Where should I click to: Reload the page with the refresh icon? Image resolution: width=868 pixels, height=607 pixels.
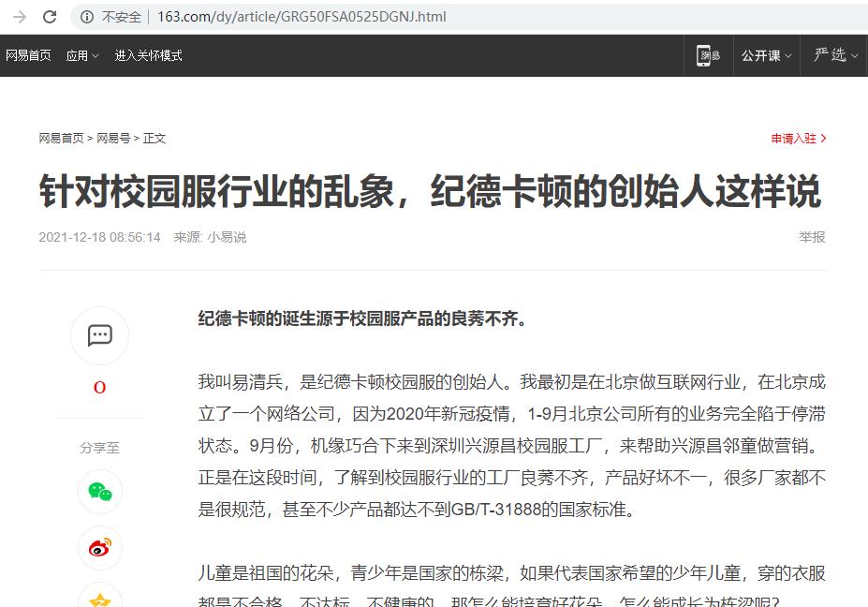[x=50, y=17]
